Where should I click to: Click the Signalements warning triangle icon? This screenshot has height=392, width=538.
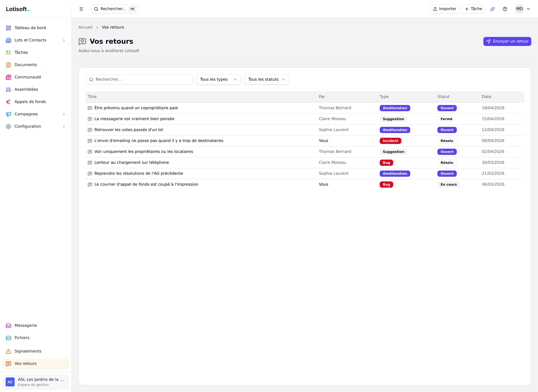click(x=8, y=351)
